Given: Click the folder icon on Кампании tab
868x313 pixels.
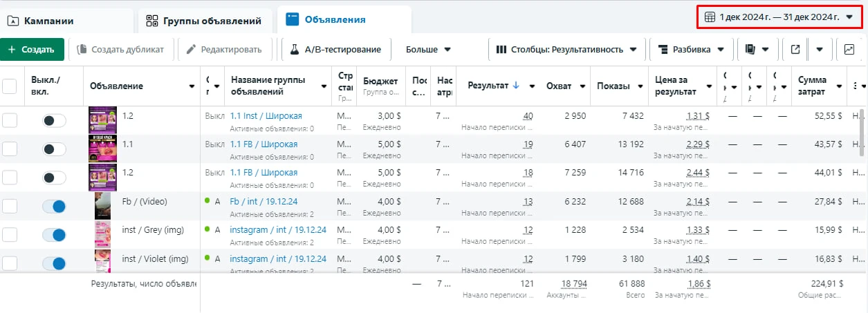Looking at the screenshot, I should [x=13, y=21].
